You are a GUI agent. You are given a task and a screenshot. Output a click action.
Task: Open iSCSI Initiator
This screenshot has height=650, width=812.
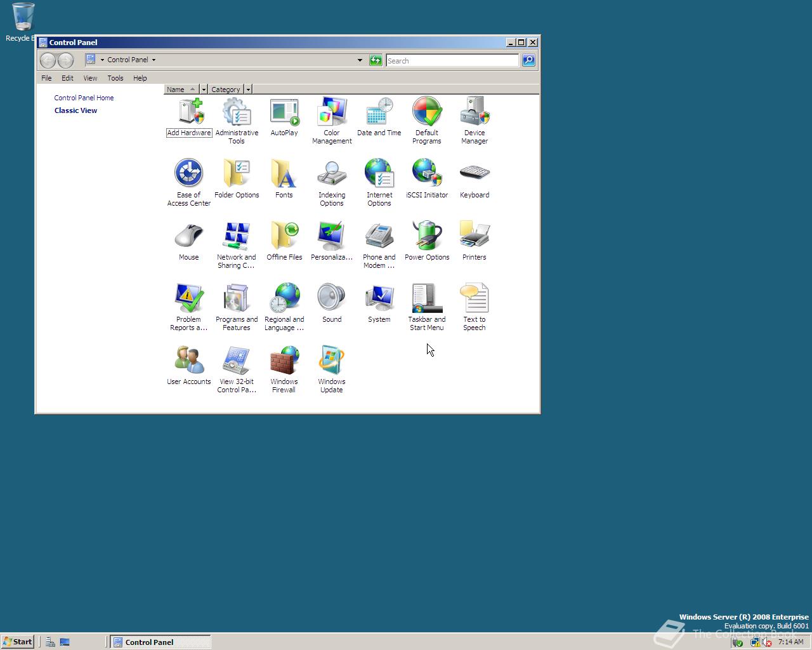(427, 179)
